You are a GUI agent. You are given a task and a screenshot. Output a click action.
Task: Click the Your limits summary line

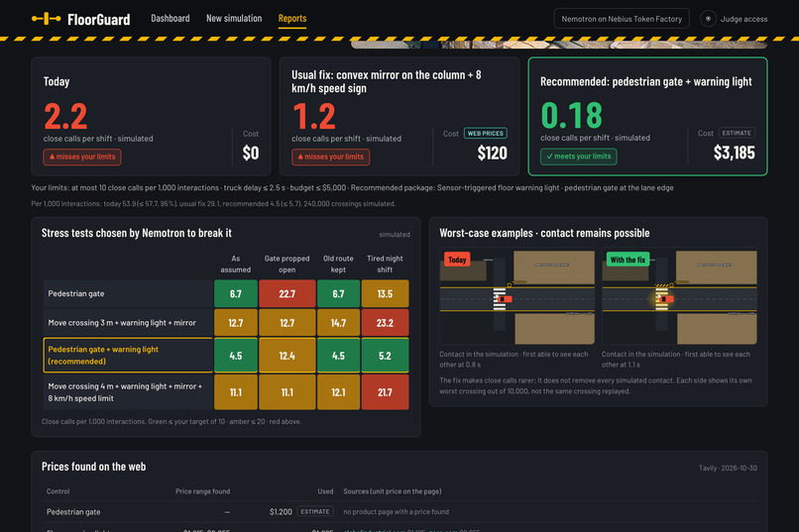tap(352, 188)
